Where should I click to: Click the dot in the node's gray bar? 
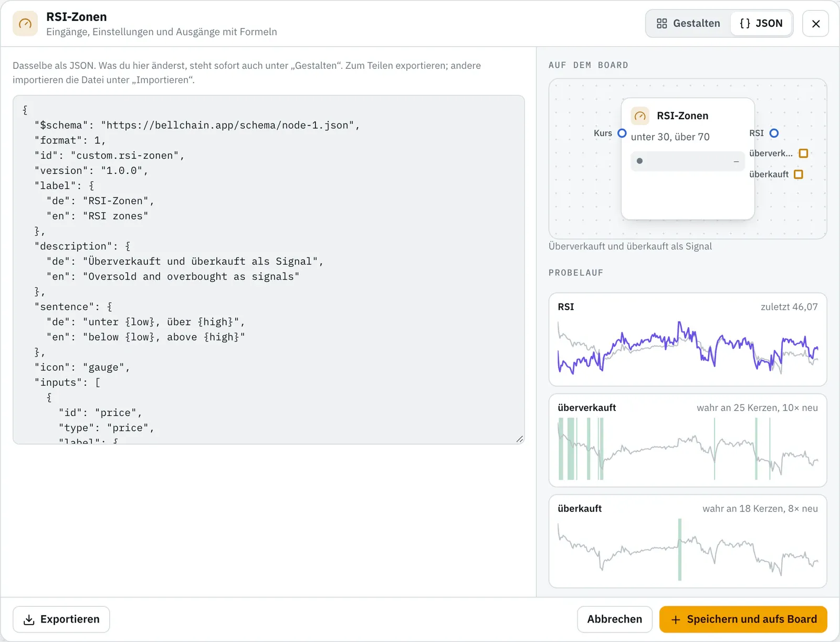click(x=639, y=161)
